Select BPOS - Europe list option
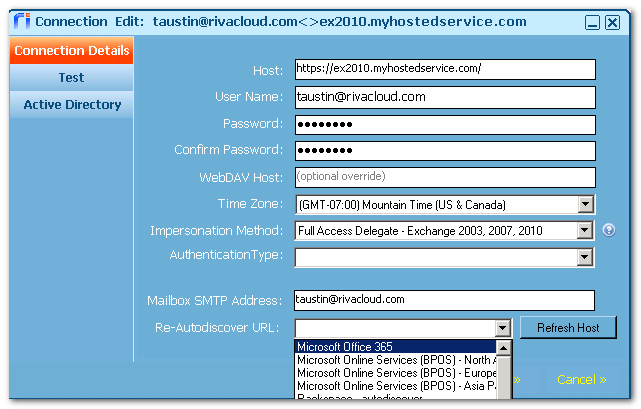Image resolution: width=641 pixels, height=409 pixels. point(395,373)
